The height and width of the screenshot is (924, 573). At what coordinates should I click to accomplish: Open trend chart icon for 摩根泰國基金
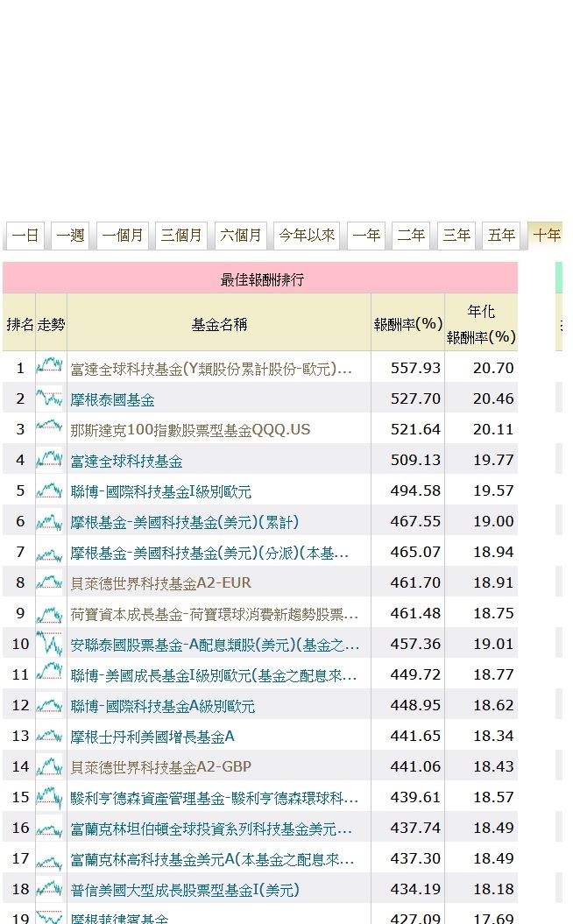coord(50,398)
